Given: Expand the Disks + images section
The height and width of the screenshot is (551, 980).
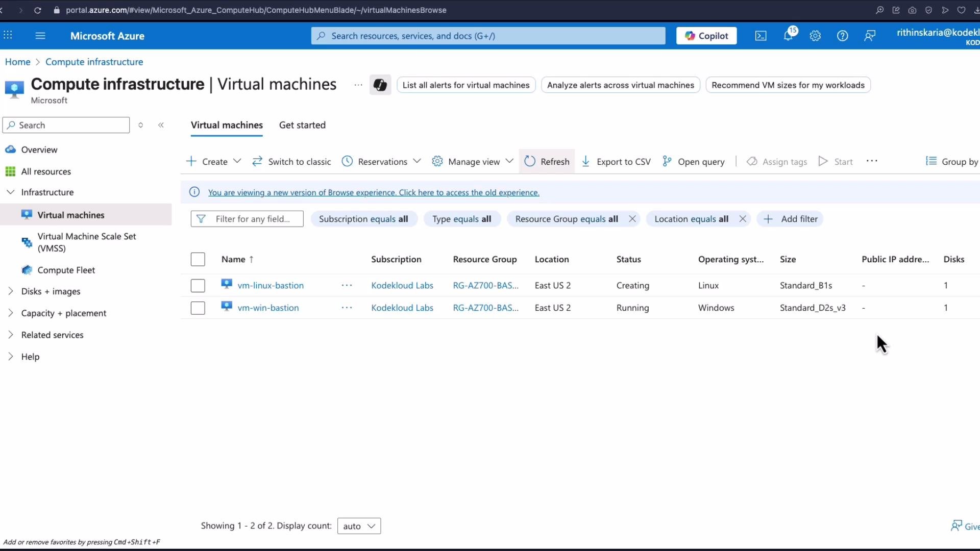Looking at the screenshot, I should (11, 291).
